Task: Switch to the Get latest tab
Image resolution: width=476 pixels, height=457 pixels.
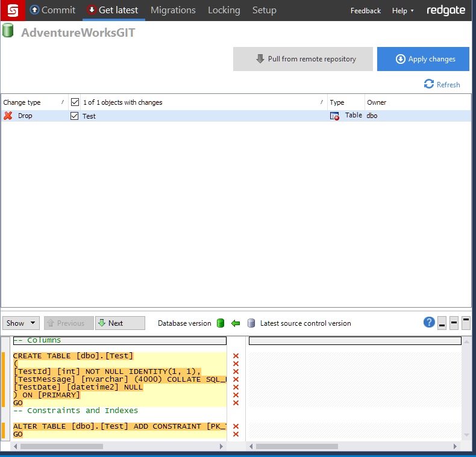Action: (x=113, y=10)
